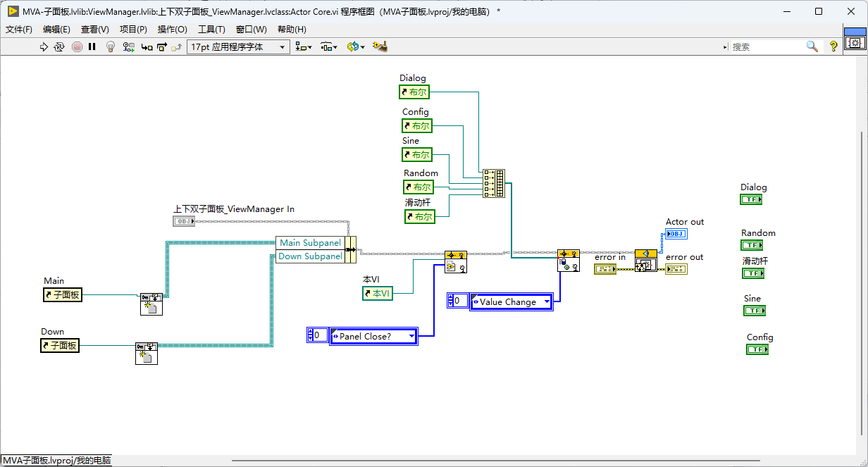Select the ViewManager In OBJ terminal

(183, 221)
